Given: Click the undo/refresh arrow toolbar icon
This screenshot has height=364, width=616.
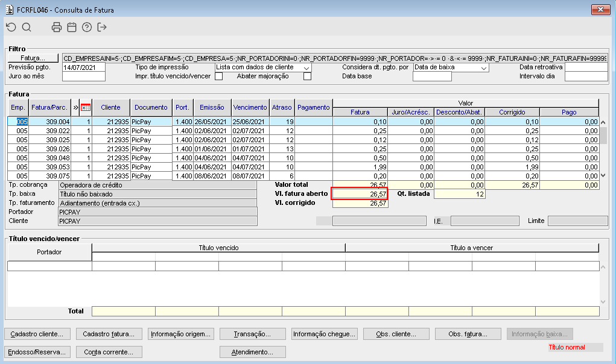Looking at the screenshot, I should click(x=11, y=27).
